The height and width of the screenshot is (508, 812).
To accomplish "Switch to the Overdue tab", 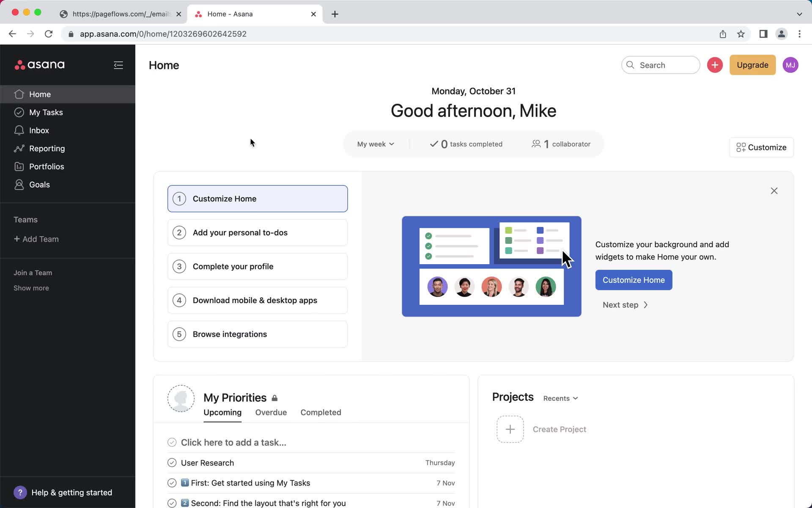I will coord(271,412).
